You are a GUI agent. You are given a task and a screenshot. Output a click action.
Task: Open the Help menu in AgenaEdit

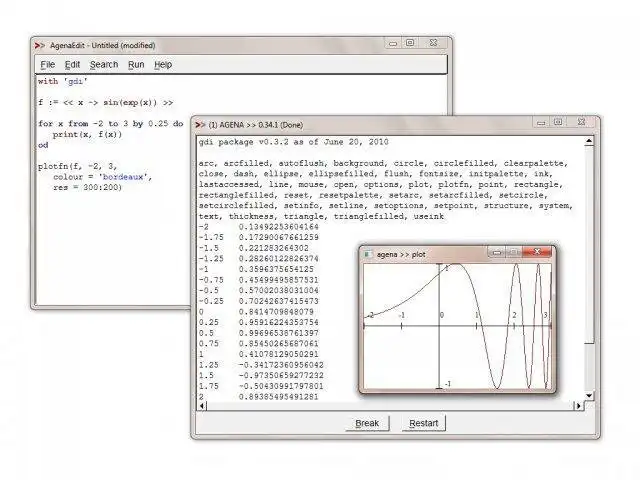pos(163,64)
